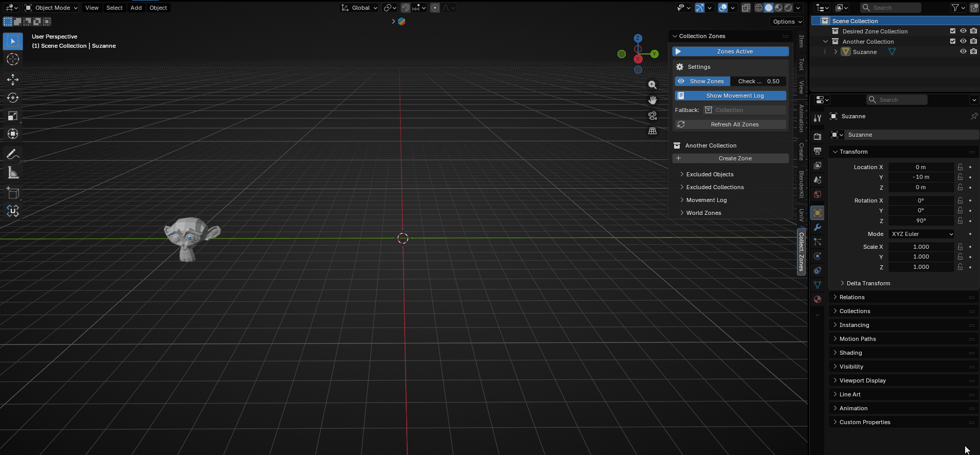Toggle the Show Zones button
This screenshot has height=455, width=980.
tap(702, 81)
